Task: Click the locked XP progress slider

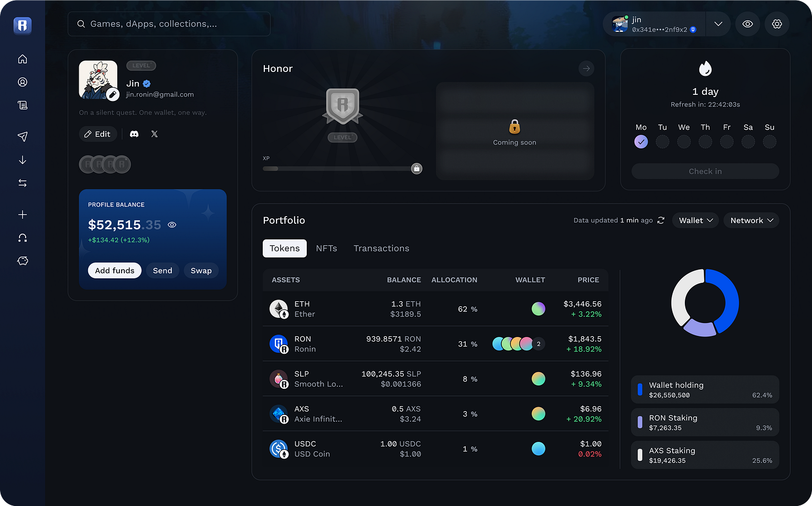Action: [x=416, y=168]
